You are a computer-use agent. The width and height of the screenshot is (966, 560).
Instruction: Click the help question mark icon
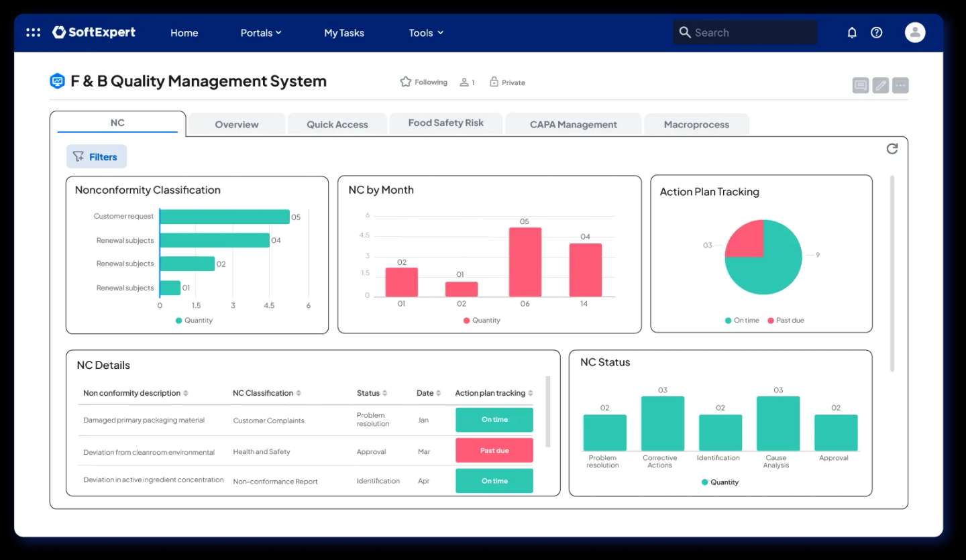(876, 32)
